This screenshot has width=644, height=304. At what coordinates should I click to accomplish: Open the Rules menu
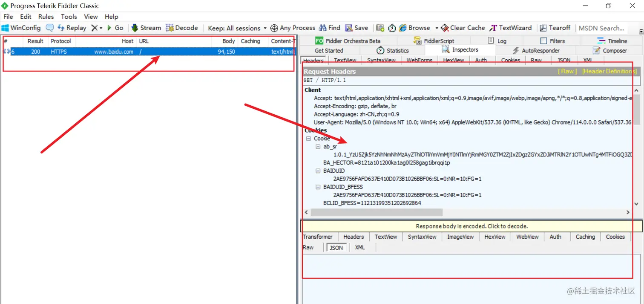46,17
